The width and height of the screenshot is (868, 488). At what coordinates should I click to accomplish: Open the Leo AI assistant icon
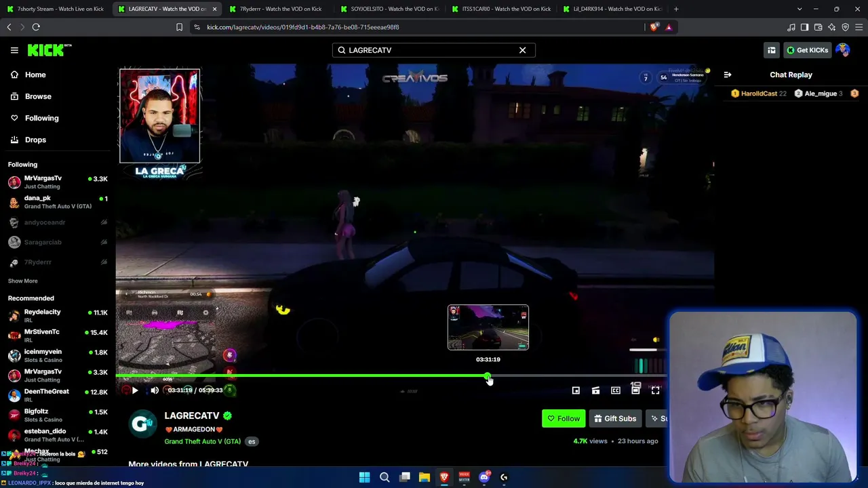click(832, 27)
